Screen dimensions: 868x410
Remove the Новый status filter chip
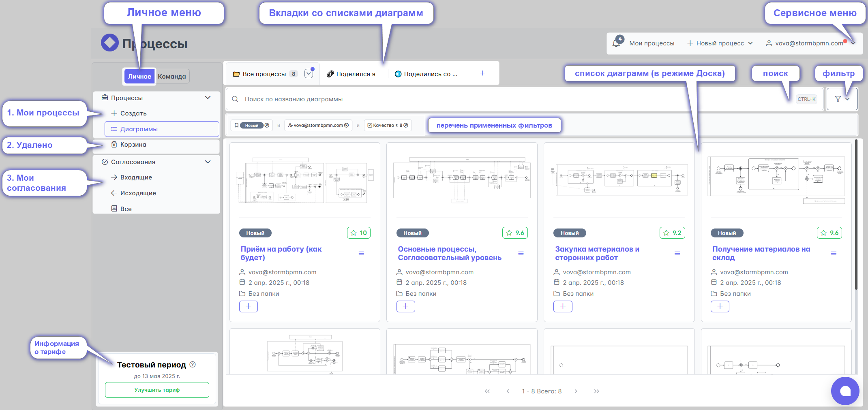tap(267, 126)
